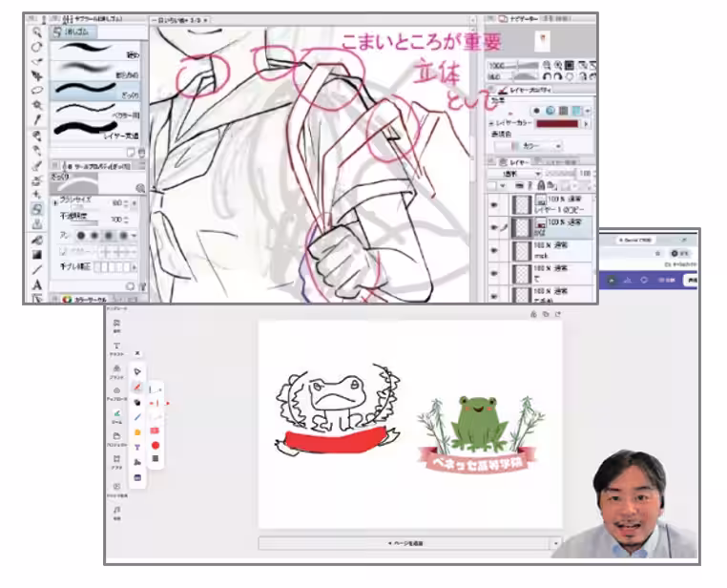The height and width of the screenshot is (588, 727).
Task: Click the dark red layer color swatch
Action: click(x=558, y=124)
